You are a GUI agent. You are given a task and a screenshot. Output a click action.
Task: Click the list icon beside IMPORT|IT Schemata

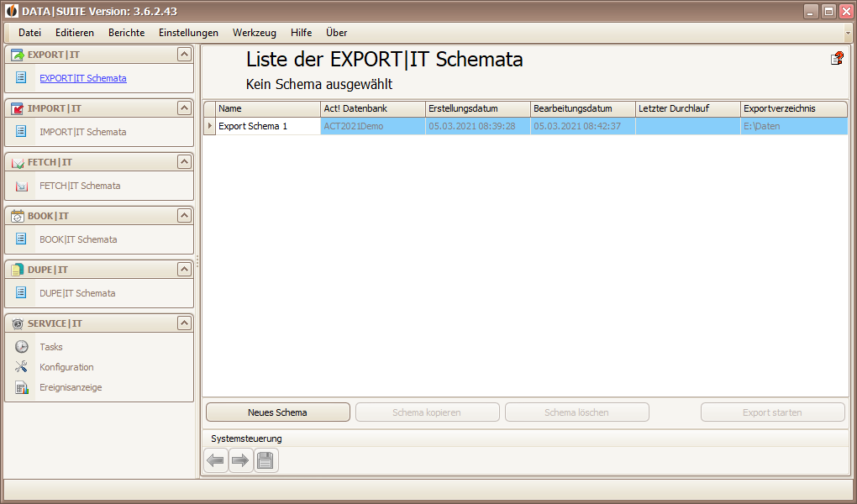(21, 131)
